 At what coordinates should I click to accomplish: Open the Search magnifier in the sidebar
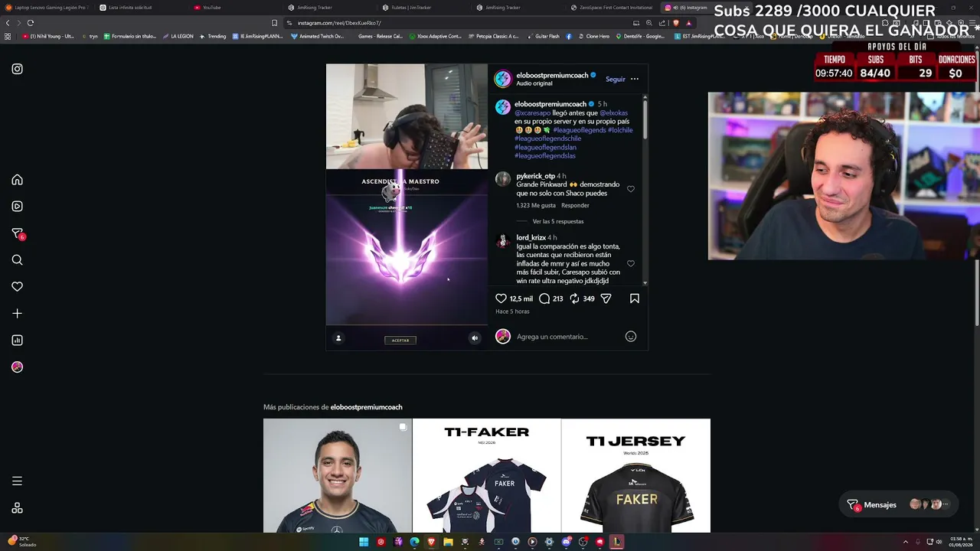point(17,260)
